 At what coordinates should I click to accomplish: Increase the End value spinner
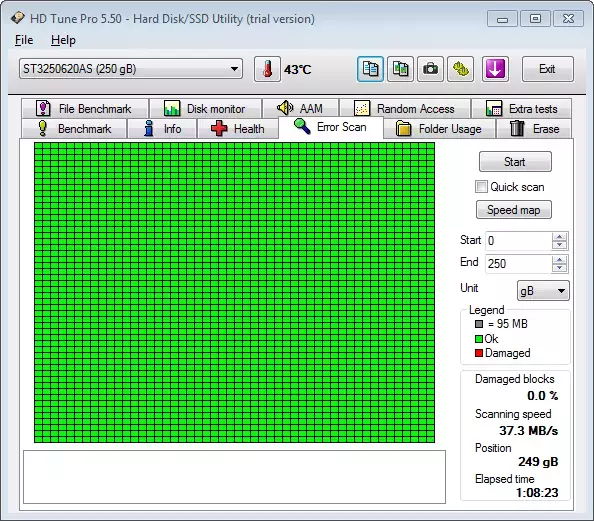coord(560,259)
